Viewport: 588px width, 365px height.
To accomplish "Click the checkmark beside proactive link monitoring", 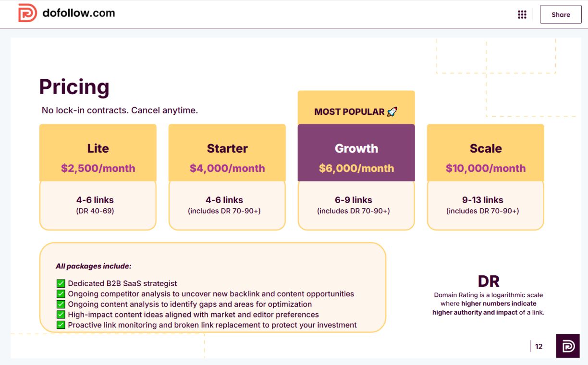I will click(x=61, y=325).
